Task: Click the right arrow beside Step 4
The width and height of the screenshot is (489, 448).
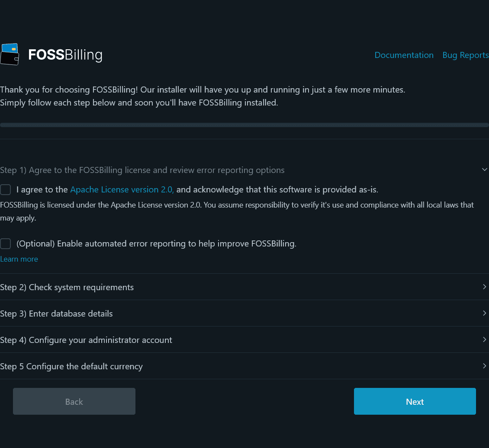Action: [484, 339]
